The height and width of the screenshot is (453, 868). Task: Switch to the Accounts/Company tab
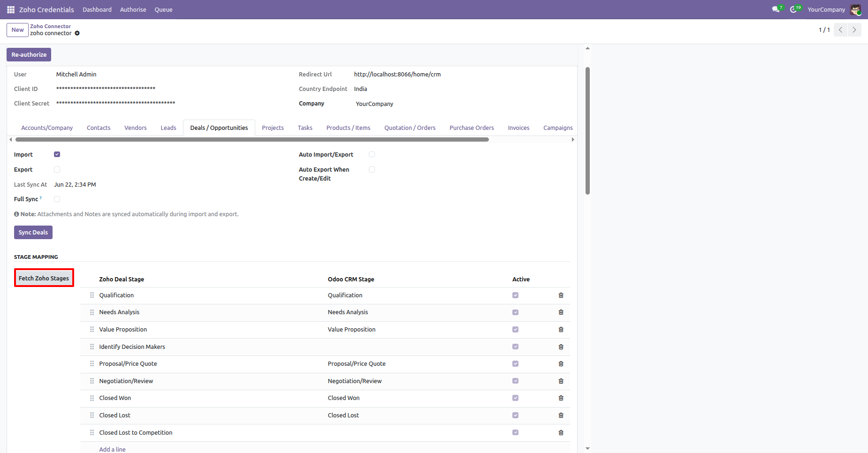(47, 128)
